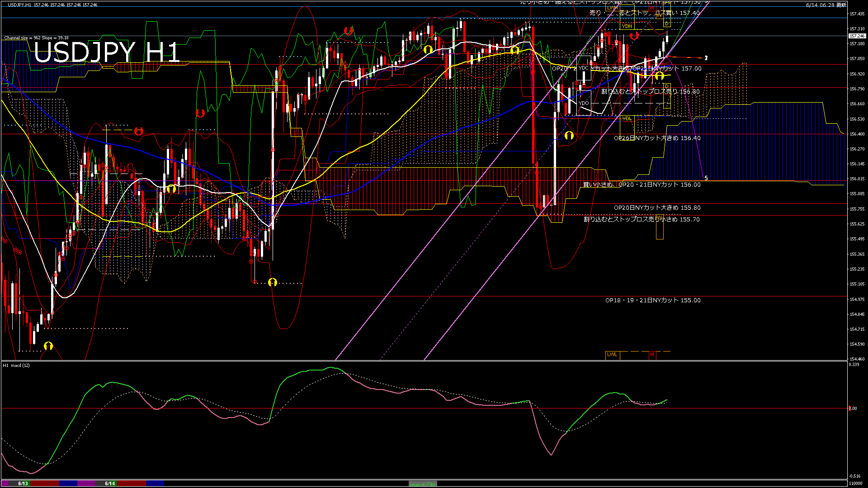Click the large USDJPY H1 title
Screen dimensions: 868x488
(107, 52)
